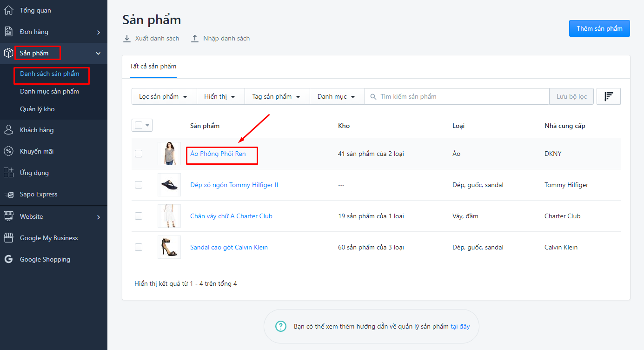
Task: Click the 'Váy, đầm' type cell
Action: [x=465, y=216]
